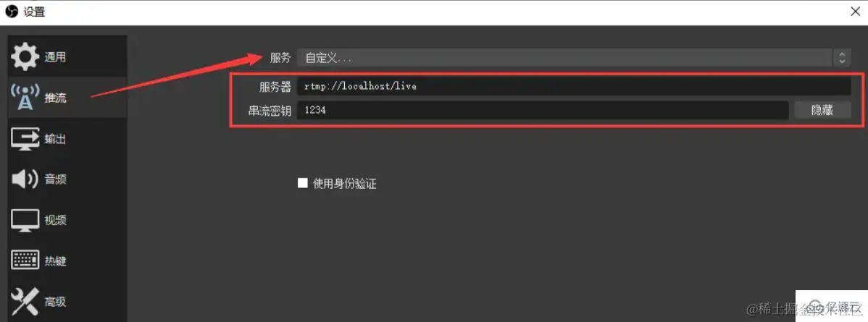
Task: Toggle authentication via the 使用身份验证 label text
Action: 345,184
